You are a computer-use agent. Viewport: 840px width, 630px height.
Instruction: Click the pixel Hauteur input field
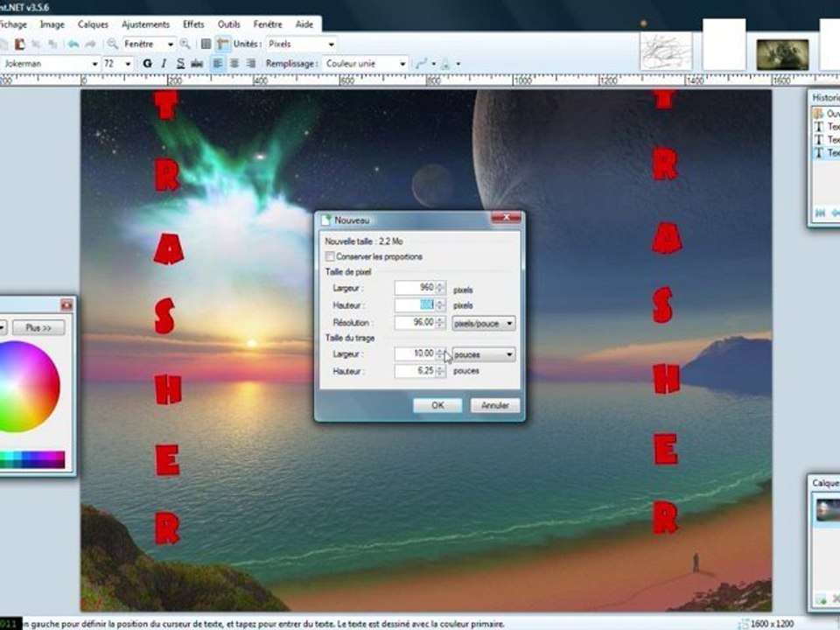415,304
